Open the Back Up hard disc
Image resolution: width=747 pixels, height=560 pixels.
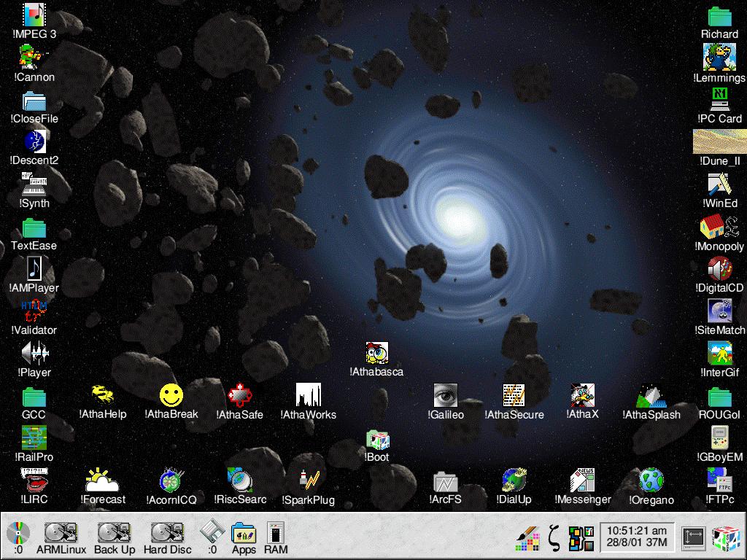(x=115, y=532)
